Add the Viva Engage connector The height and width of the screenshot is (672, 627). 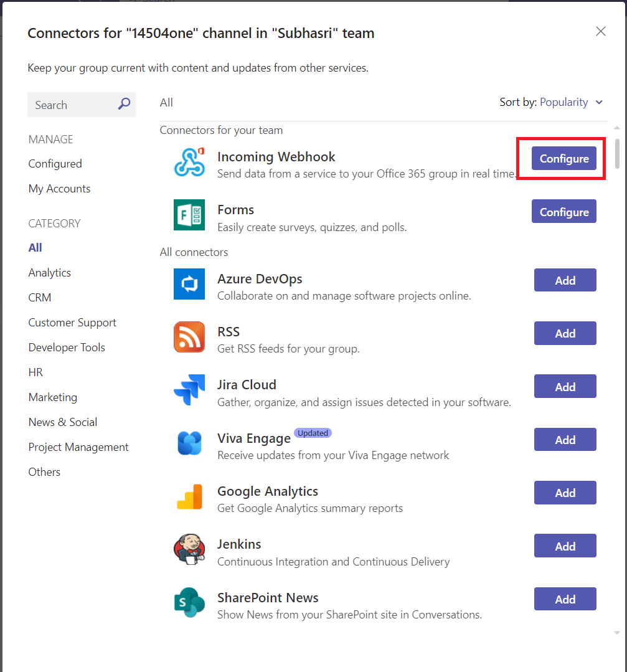click(x=565, y=439)
